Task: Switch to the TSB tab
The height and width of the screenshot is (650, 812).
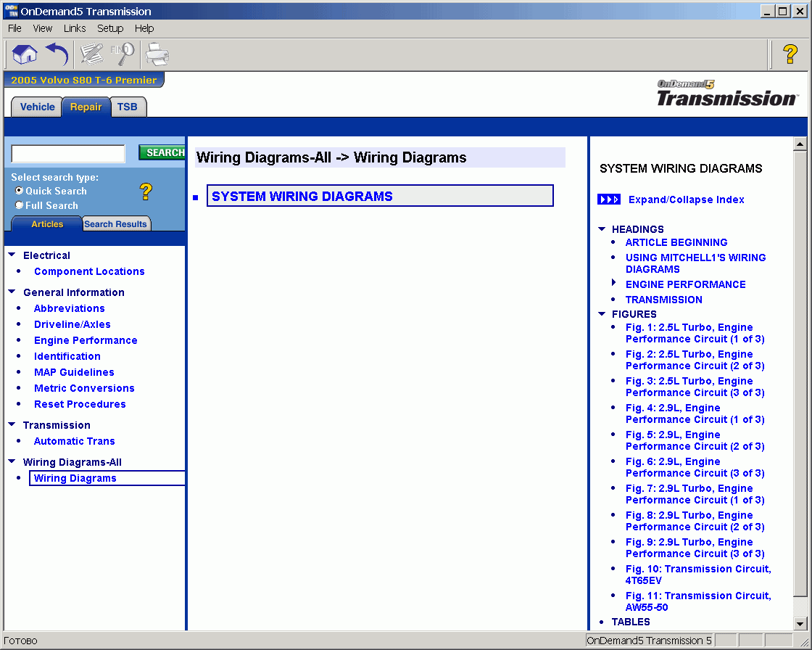Action: [x=128, y=106]
